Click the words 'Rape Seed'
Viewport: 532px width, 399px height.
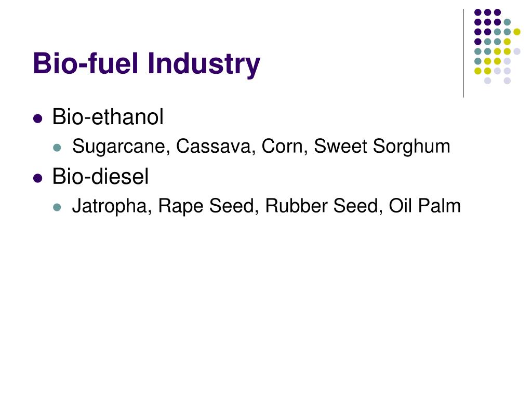[x=206, y=206]
